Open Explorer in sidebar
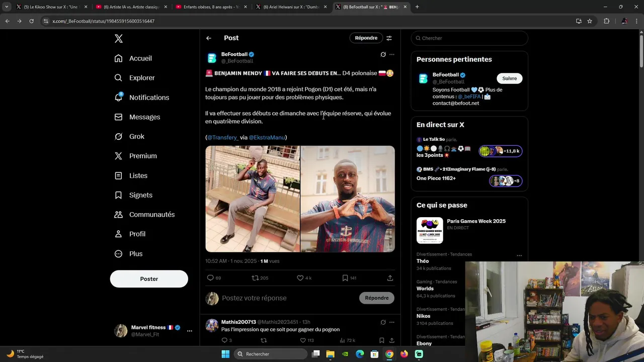Viewport: 644px width, 362px height. 135,78
